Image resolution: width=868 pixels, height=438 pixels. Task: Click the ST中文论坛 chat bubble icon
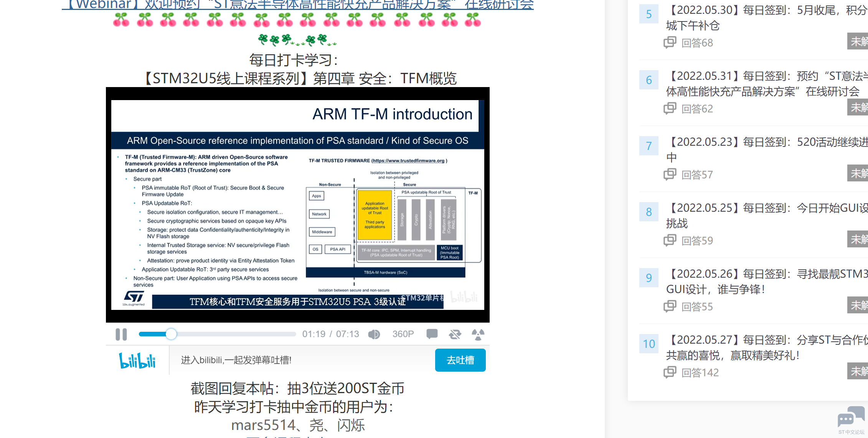(851, 416)
